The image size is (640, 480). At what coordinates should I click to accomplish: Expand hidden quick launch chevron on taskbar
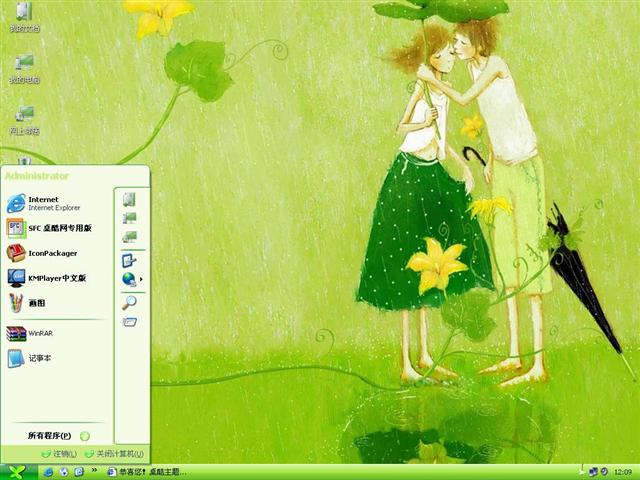[x=94, y=470]
